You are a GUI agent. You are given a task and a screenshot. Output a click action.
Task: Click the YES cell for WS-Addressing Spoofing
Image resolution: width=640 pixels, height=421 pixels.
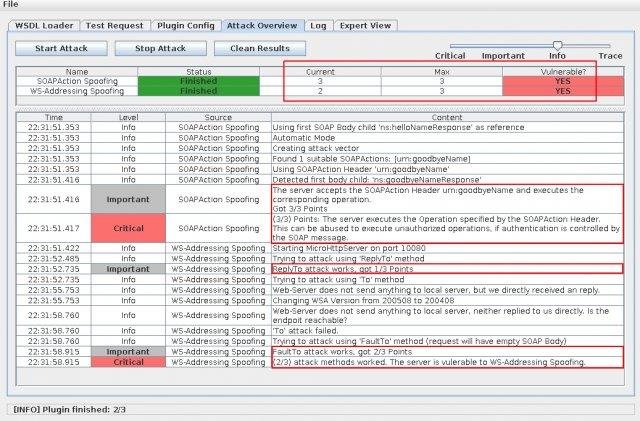[x=563, y=91]
